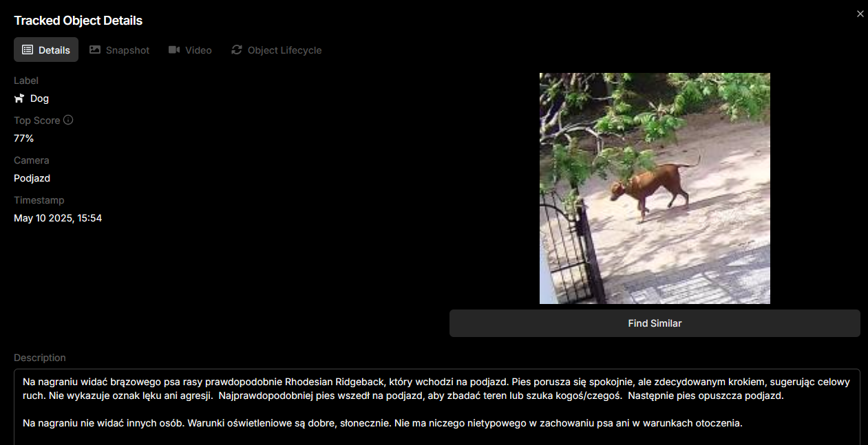Click the Podjazd camera name

[32, 178]
